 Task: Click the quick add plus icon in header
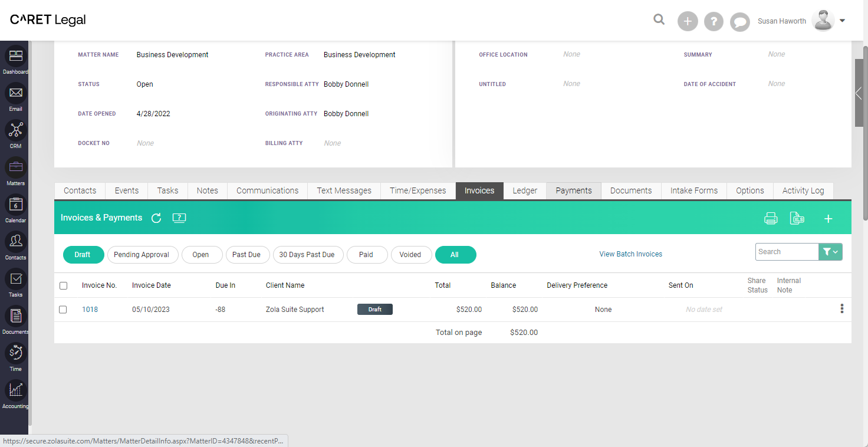click(x=688, y=22)
